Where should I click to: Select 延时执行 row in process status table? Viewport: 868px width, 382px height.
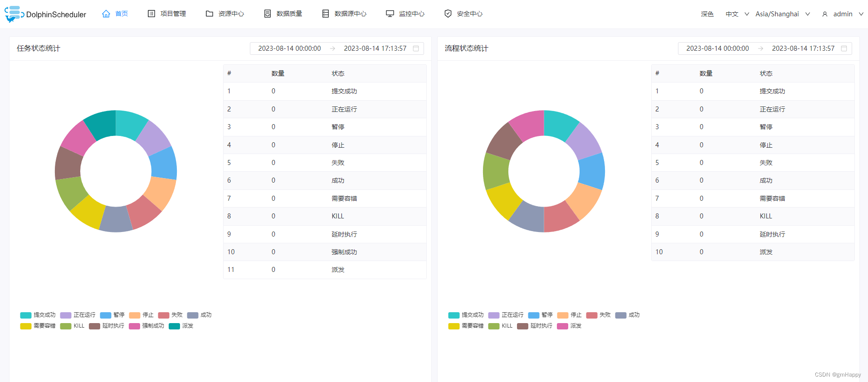(x=753, y=234)
